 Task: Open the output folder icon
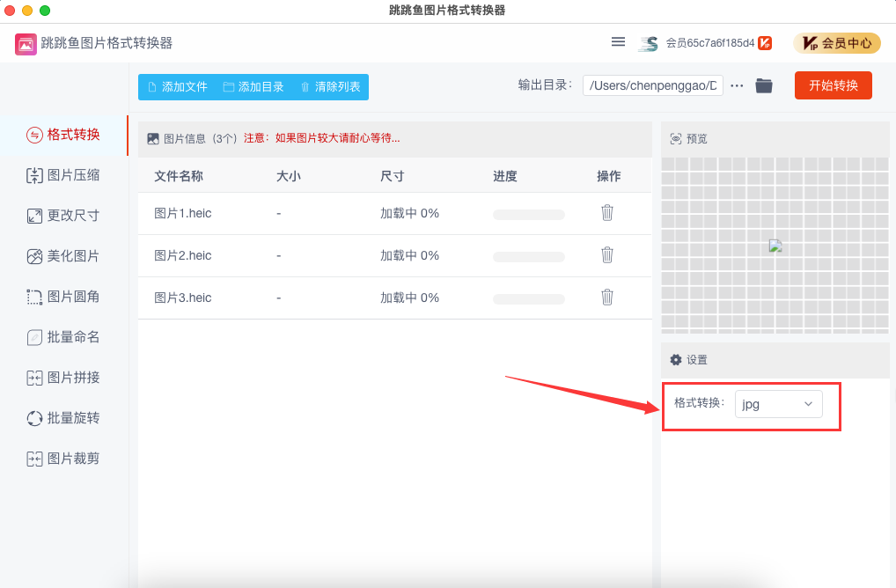click(x=763, y=85)
